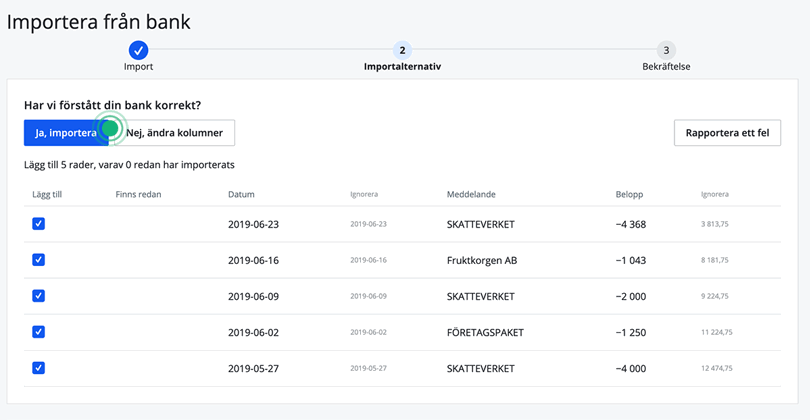Click the Datum column header
The height and width of the screenshot is (420, 810).
241,195
